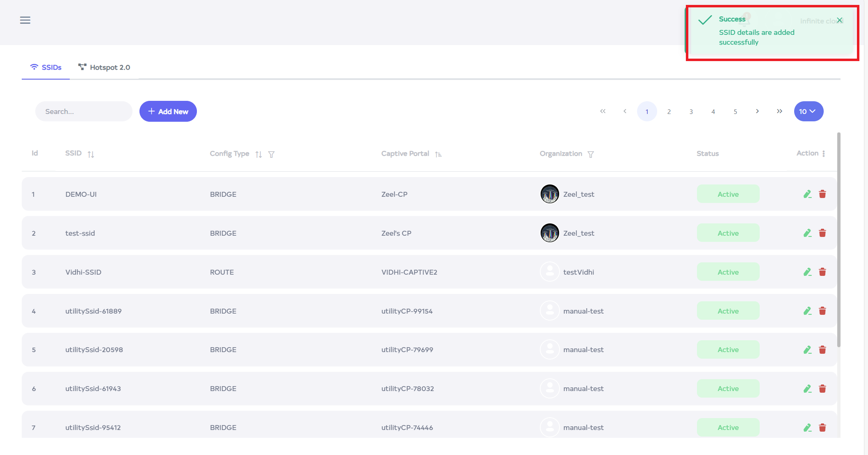Click into the Search field

click(84, 111)
